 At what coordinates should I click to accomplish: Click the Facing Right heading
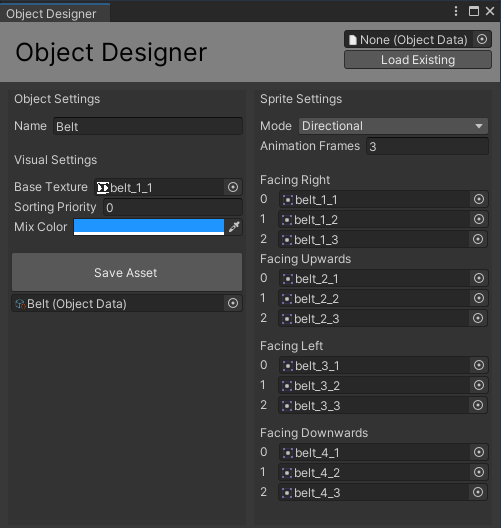pyautogui.click(x=295, y=180)
